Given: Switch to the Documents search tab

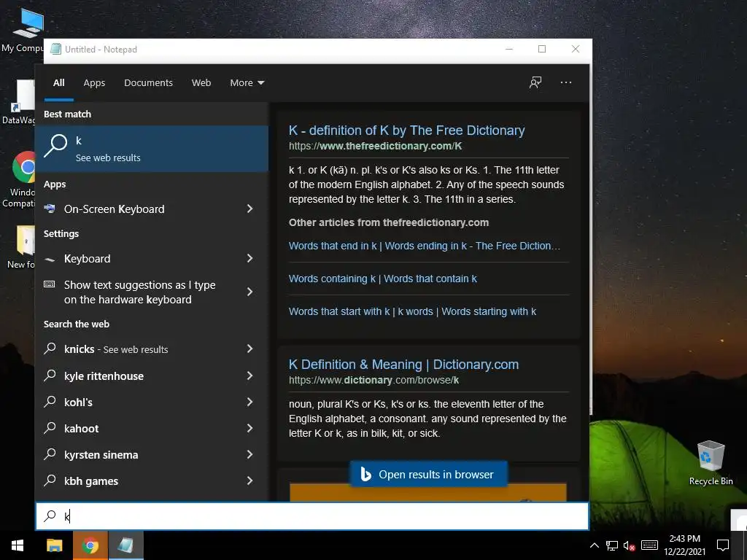Looking at the screenshot, I should pos(148,83).
